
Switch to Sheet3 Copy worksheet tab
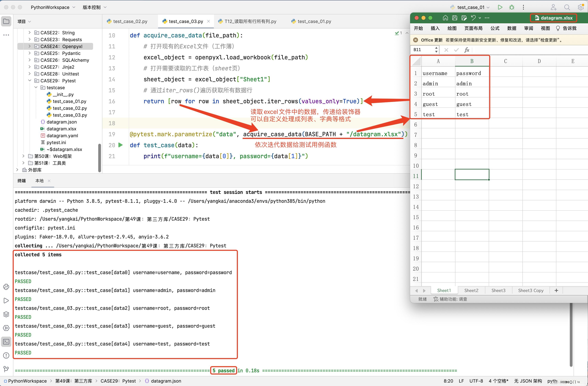coord(531,290)
